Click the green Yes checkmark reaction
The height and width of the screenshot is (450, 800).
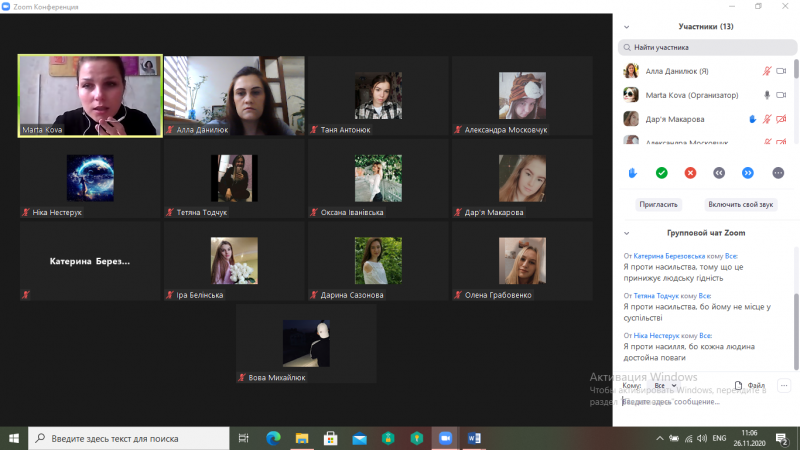pos(662,173)
